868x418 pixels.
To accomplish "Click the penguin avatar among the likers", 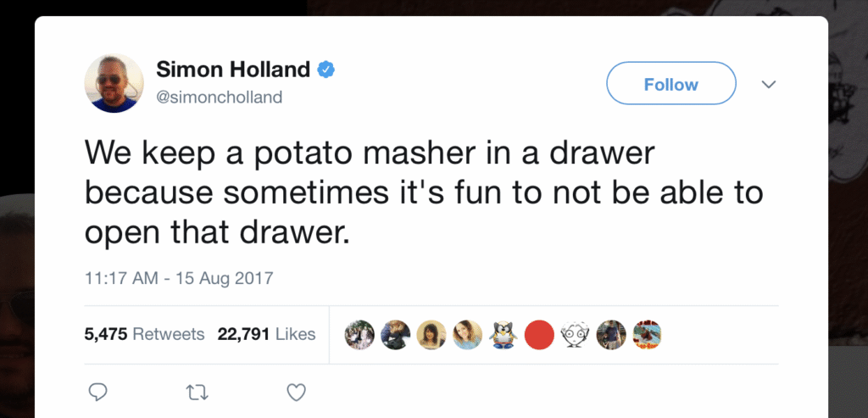I will (x=504, y=335).
